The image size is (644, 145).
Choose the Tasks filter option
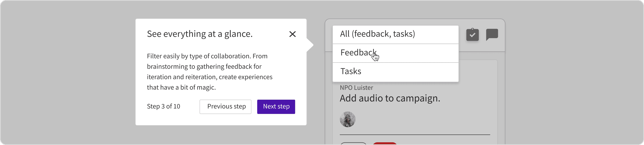pos(396,72)
